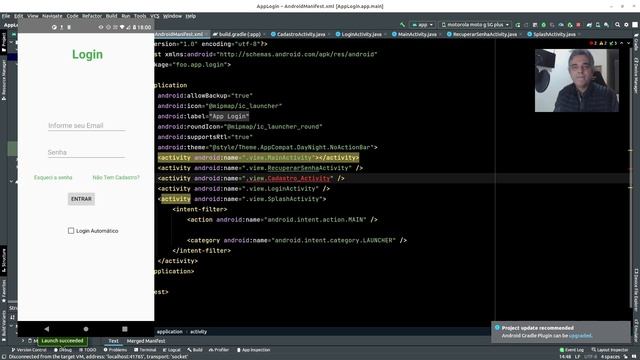Select the Text bottom editor tab

tap(113, 341)
